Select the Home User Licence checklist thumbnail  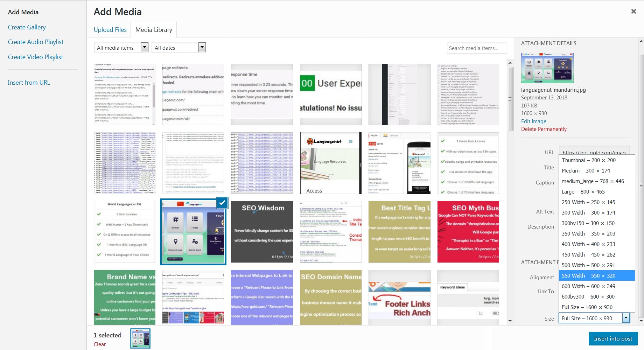pyautogui.click(x=468, y=163)
